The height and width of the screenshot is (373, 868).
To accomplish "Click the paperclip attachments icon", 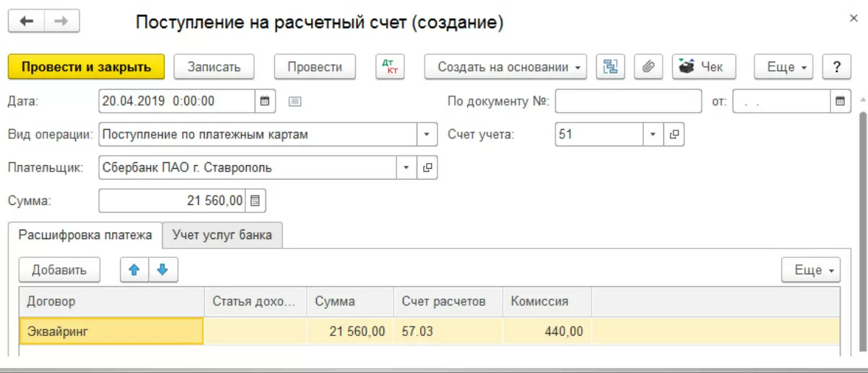I will pos(648,67).
